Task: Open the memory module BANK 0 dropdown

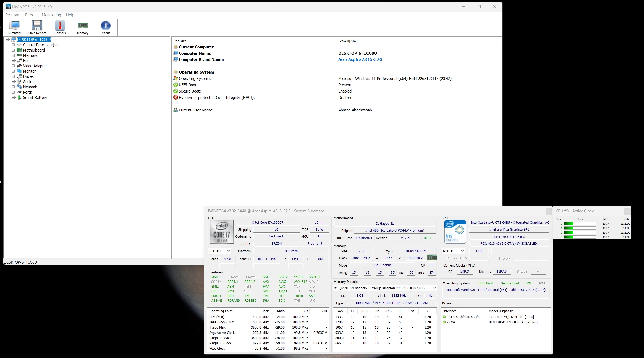Action: (385, 288)
